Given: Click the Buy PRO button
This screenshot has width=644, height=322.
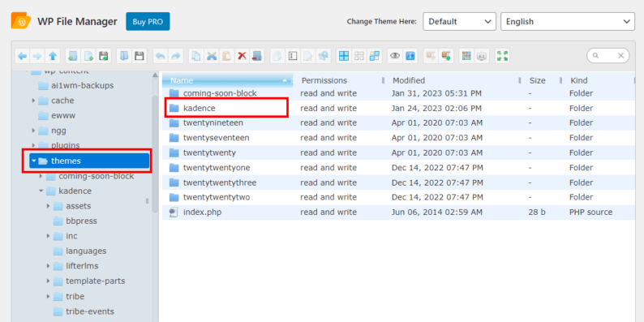Looking at the screenshot, I should (x=148, y=21).
